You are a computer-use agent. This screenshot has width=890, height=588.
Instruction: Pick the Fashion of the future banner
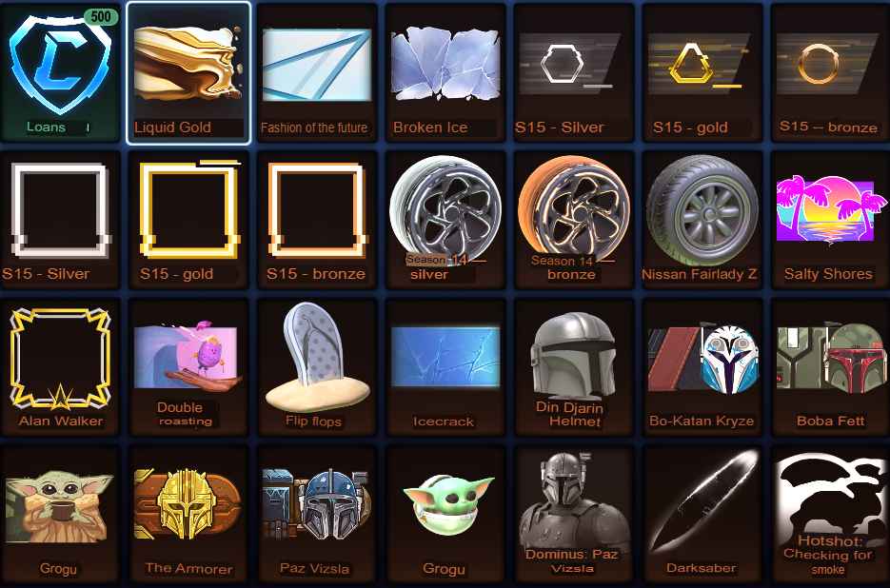[316, 72]
